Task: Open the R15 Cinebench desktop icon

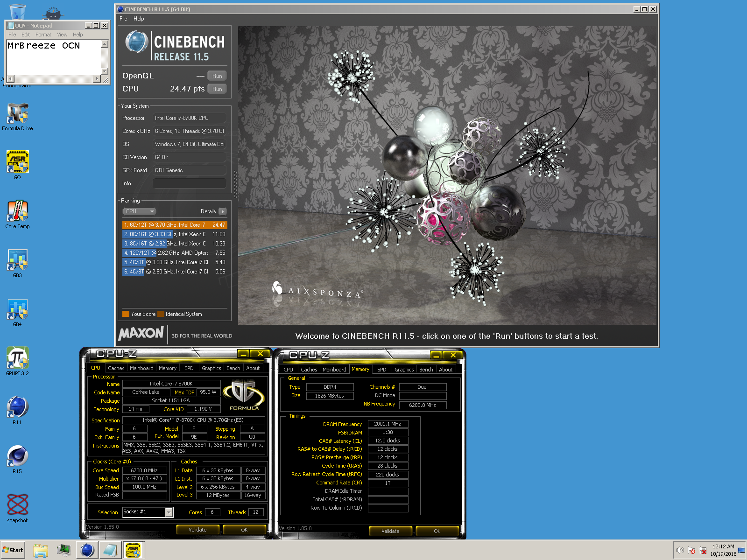Action: coord(17,458)
